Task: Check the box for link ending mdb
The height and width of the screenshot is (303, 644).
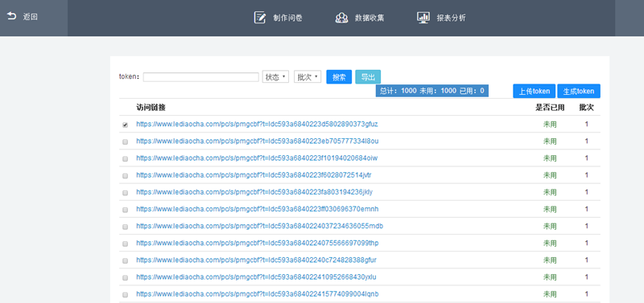Action: pos(126,227)
